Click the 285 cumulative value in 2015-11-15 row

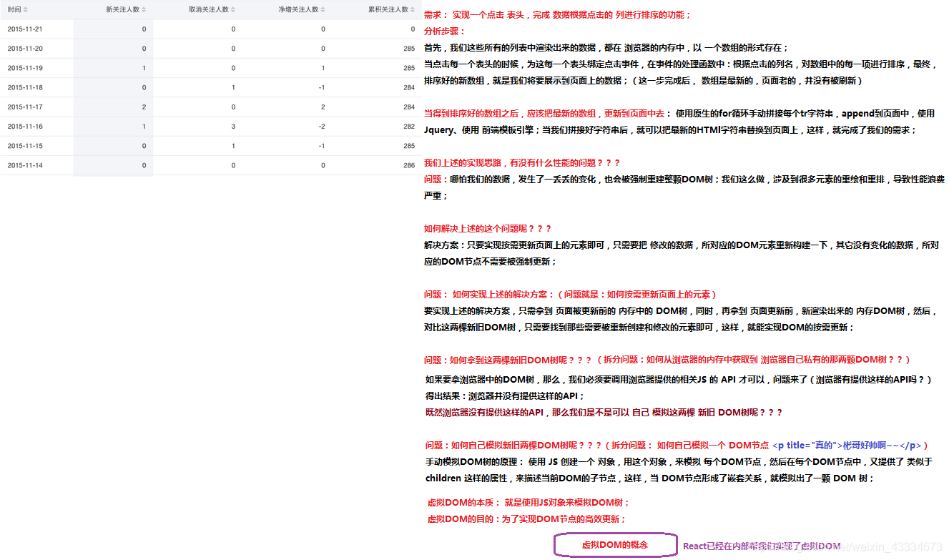[x=409, y=146]
